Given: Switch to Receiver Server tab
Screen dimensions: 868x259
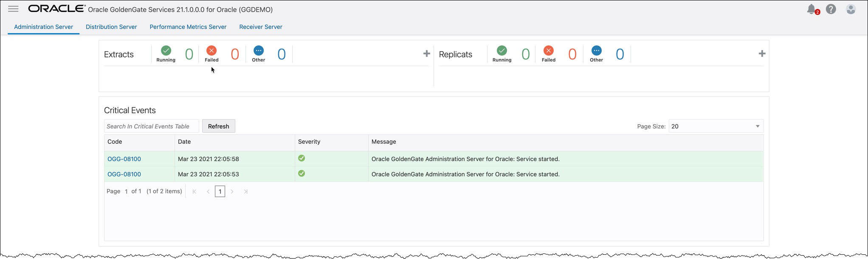Looking at the screenshot, I should click(261, 27).
